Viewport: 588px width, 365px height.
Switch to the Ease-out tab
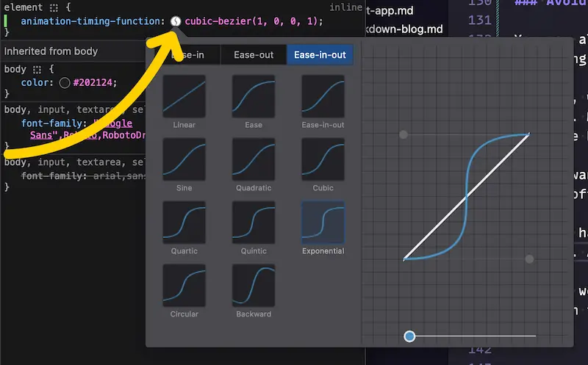(254, 55)
